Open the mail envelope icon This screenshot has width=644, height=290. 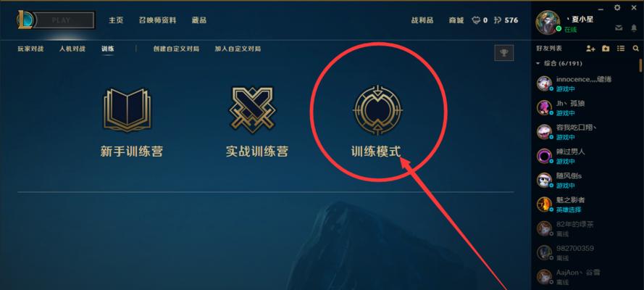[x=619, y=28]
